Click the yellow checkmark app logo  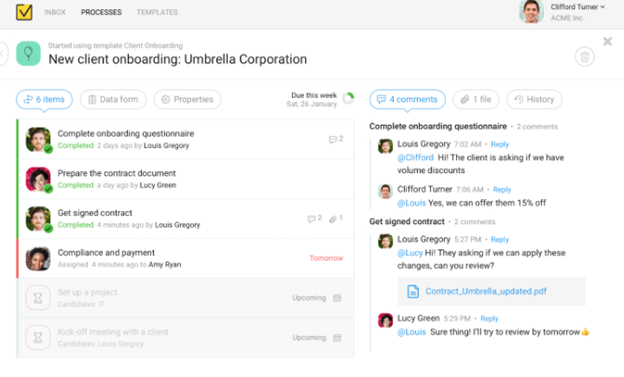tap(24, 12)
